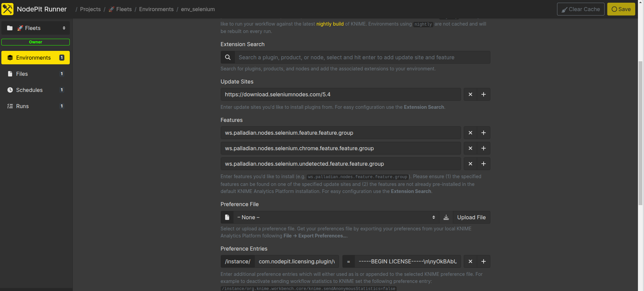
Task: Add a new preference entry row
Action: pyautogui.click(x=484, y=261)
